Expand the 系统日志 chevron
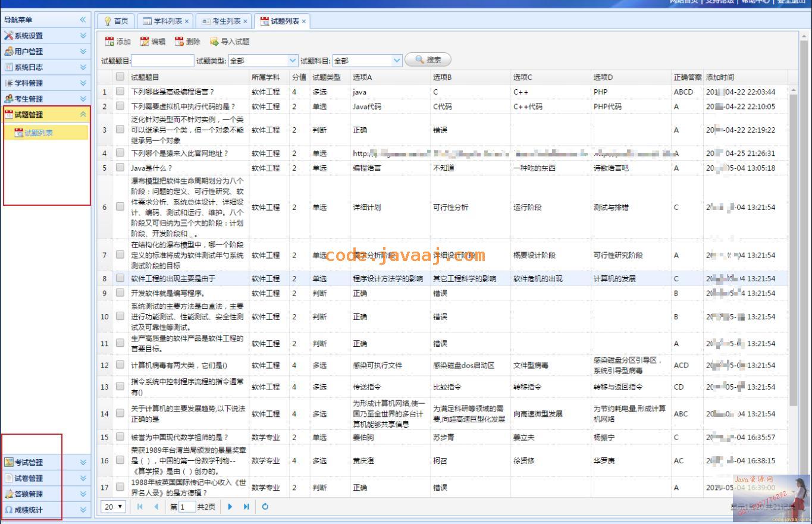The image size is (812, 524). (83, 67)
